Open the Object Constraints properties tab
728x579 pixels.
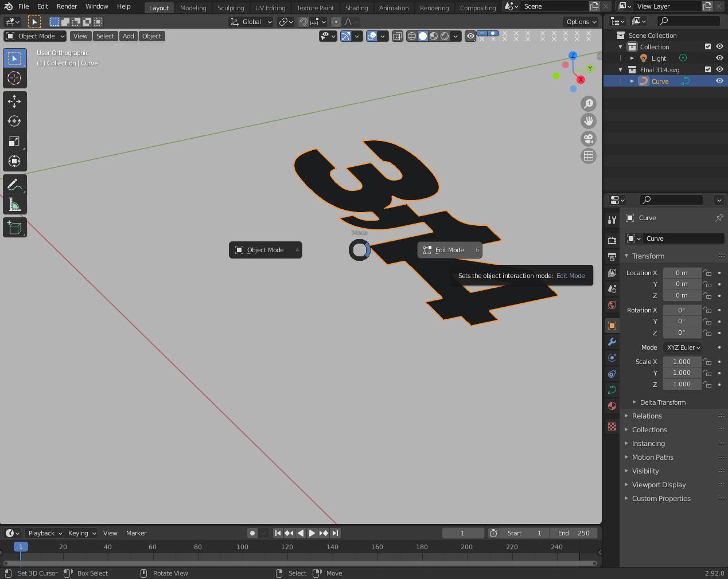[612, 374]
